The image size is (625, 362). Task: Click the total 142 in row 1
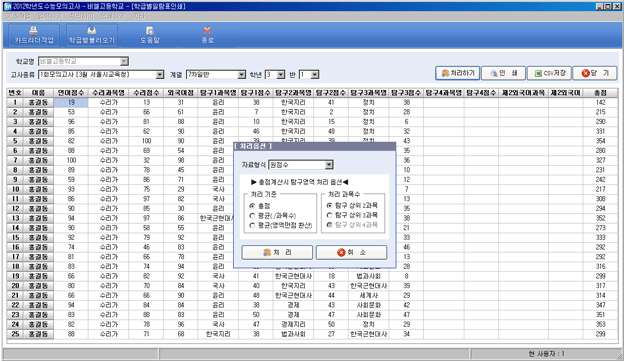click(x=600, y=102)
